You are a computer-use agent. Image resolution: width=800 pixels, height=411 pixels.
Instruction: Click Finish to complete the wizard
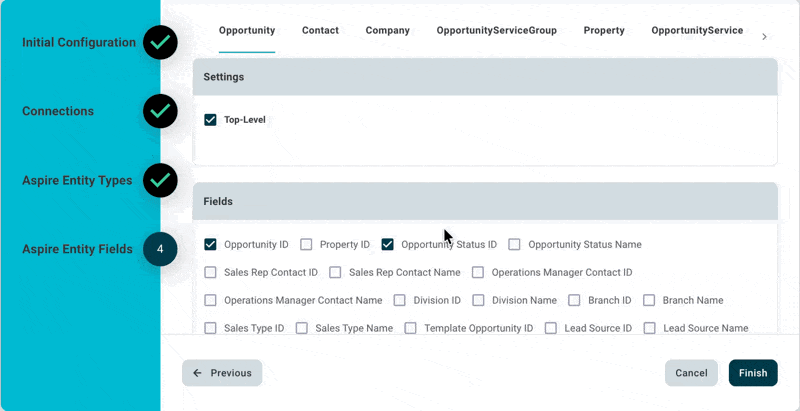[x=752, y=373]
